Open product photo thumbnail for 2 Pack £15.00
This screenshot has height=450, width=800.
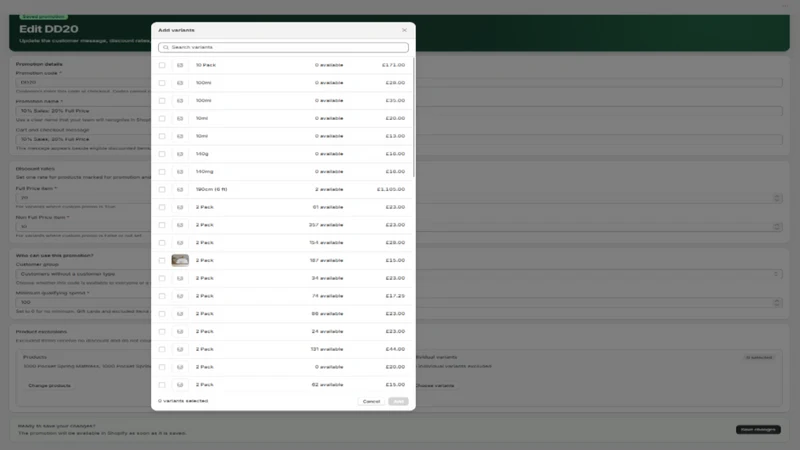180,260
